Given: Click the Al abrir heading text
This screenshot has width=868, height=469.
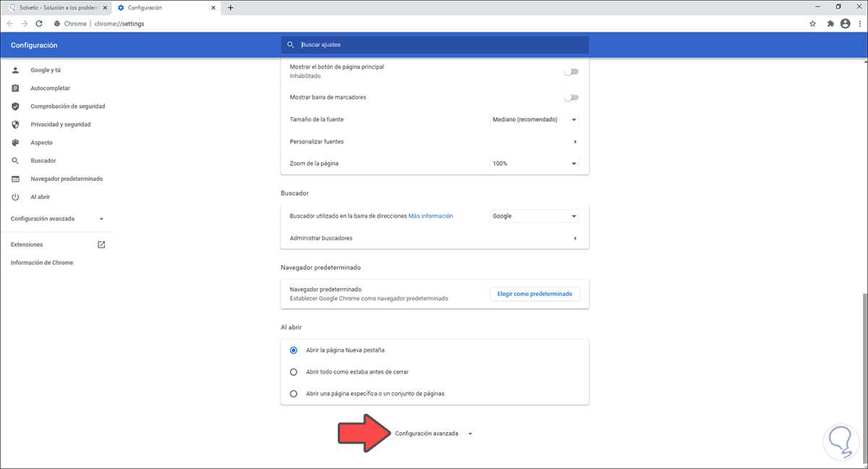Looking at the screenshot, I should (292, 327).
